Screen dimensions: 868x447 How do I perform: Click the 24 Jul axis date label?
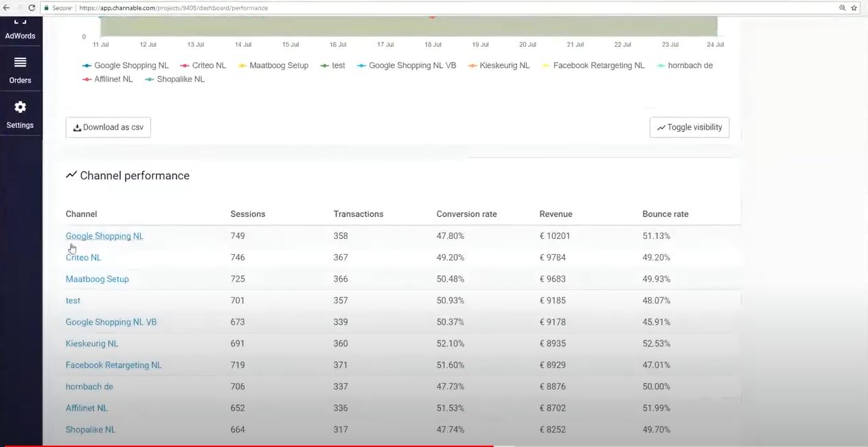coord(715,45)
